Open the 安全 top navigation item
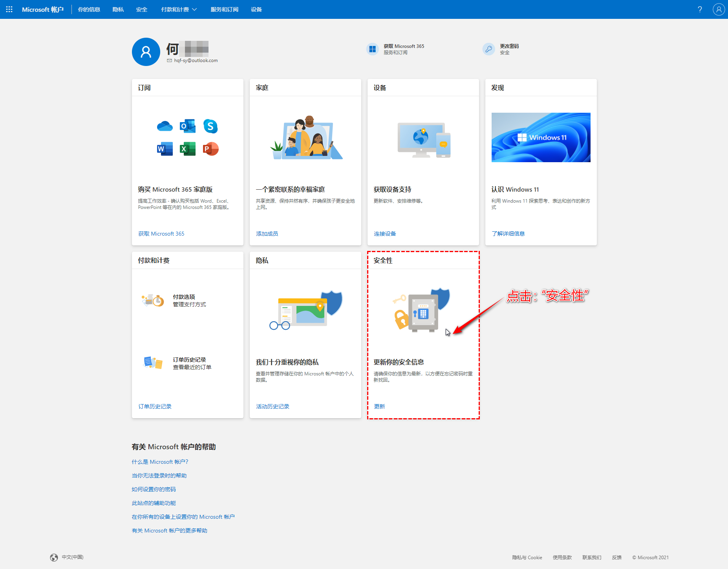 142,9
